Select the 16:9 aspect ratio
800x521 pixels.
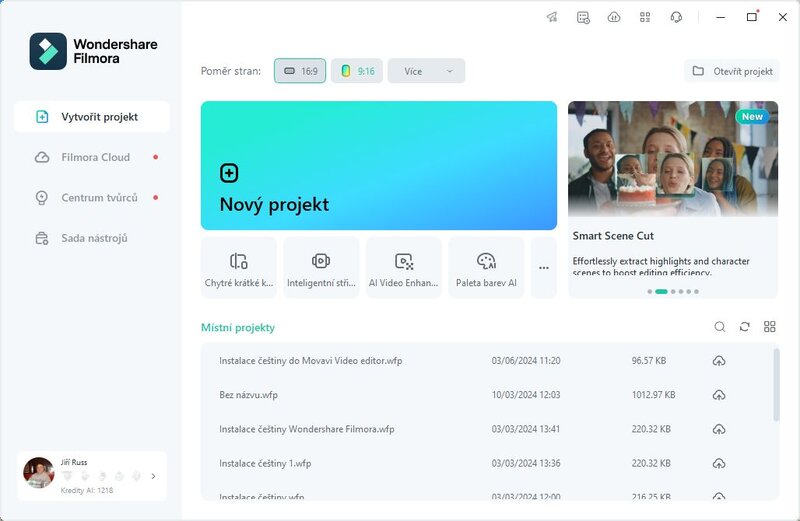click(300, 71)
